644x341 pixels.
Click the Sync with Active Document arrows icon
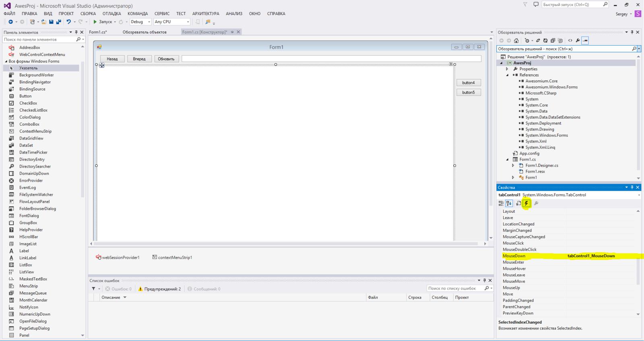(x=538, y=41)
